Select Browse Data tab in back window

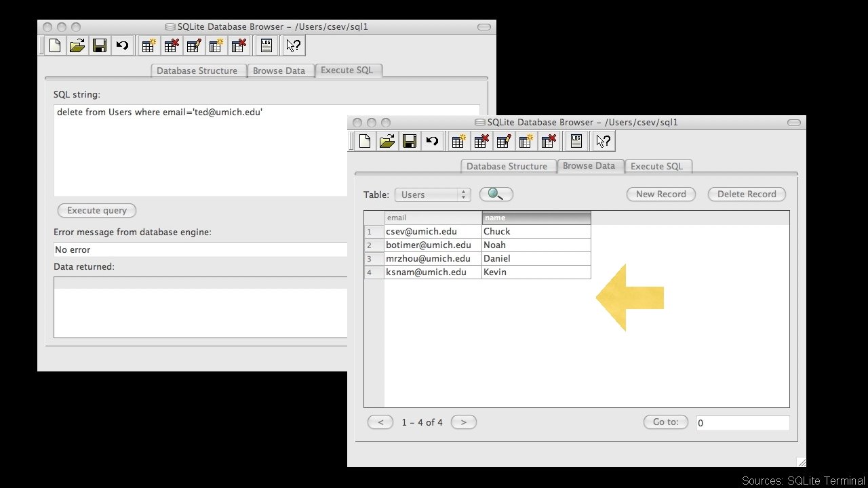(x=279, y=70)
